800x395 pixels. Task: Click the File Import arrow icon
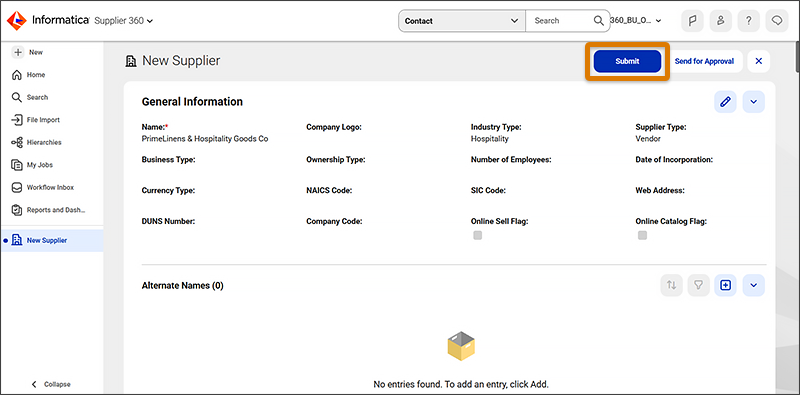tap(17, 120)
